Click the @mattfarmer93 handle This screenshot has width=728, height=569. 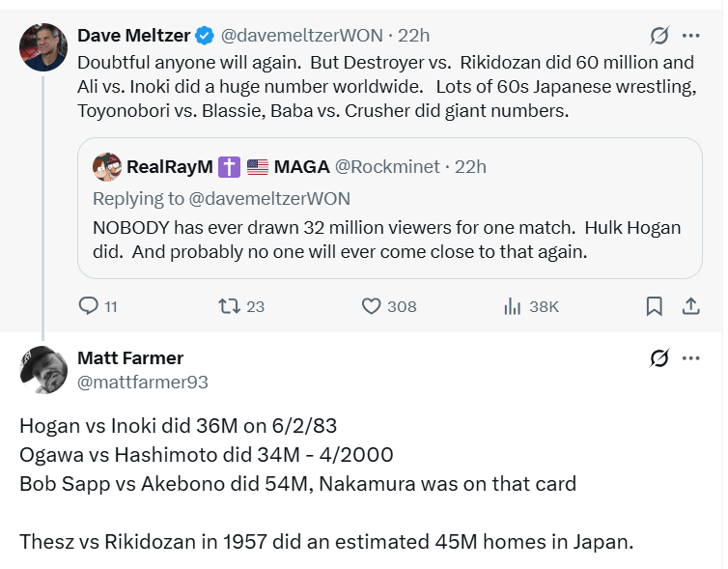click(143, 383)
